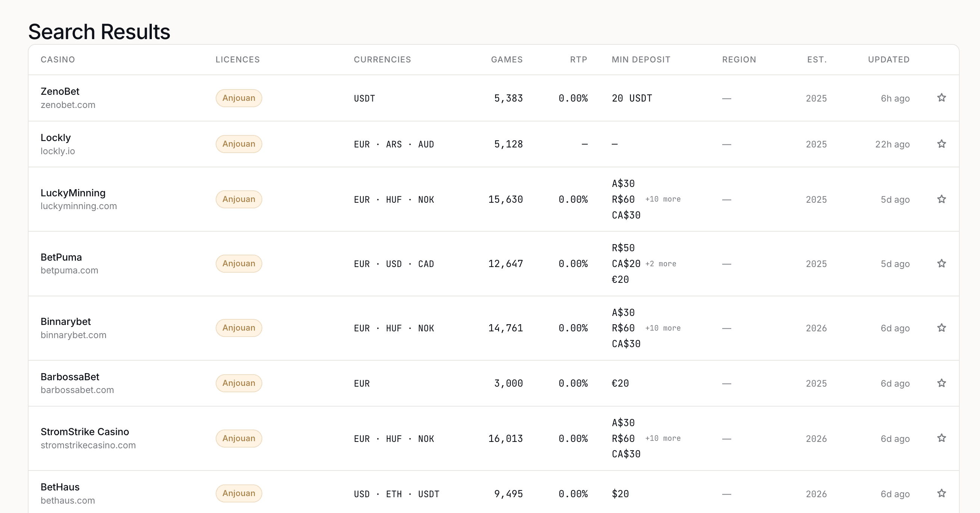Open the ZenoBet casino name

point(60,91)
